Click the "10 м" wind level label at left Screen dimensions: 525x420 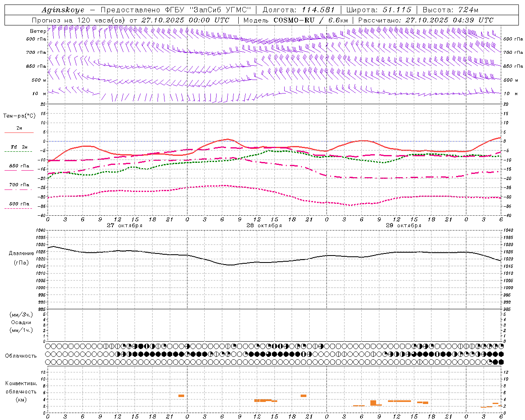tap(39, 94)
